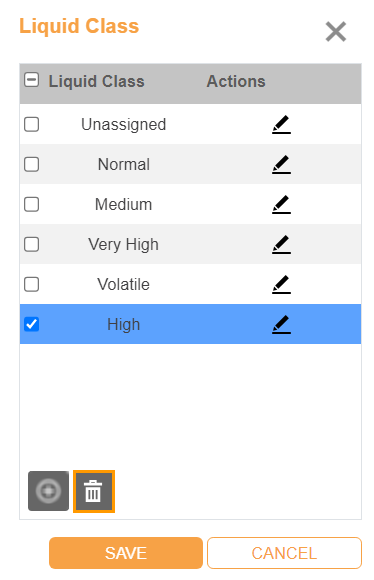This screenshot has width=374, height=580.
Task: Enable the Very High checkbox
Action: coord(31,244)
